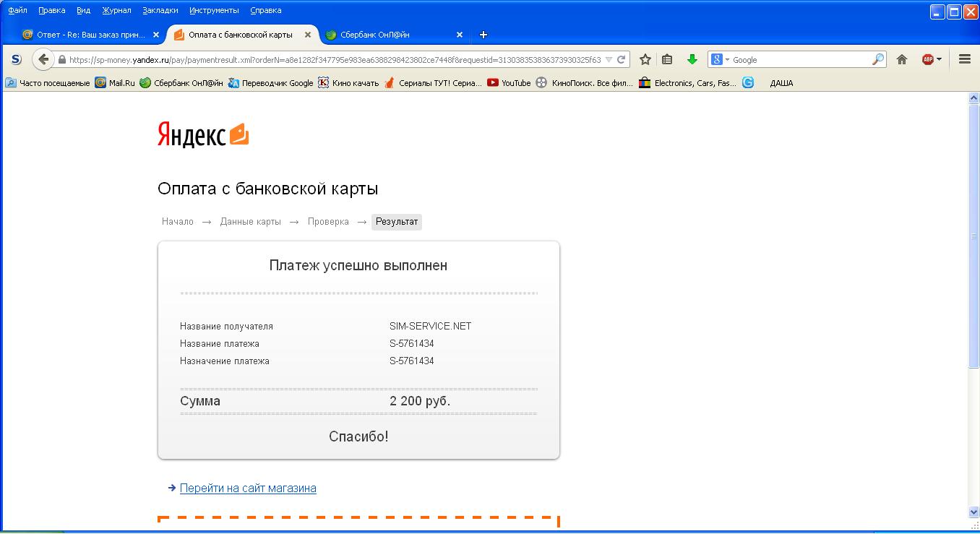Go back with the Back arrow button

click(x=43, y=59)
